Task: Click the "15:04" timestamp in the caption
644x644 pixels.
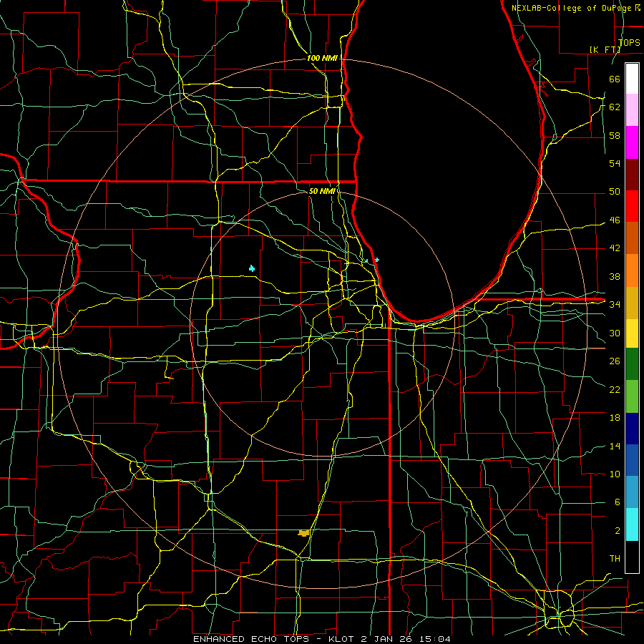Action: click(x=434, y=639)
